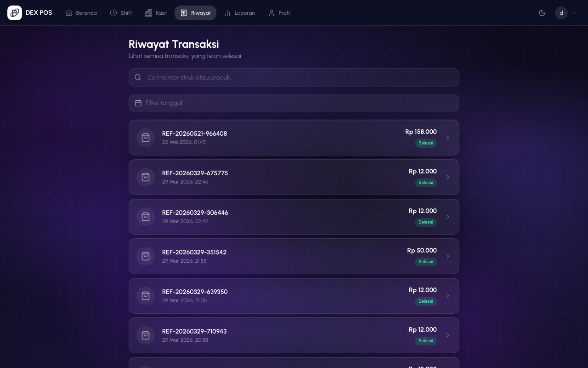Open the Beranda tab
588x368 pixels.
81,13
